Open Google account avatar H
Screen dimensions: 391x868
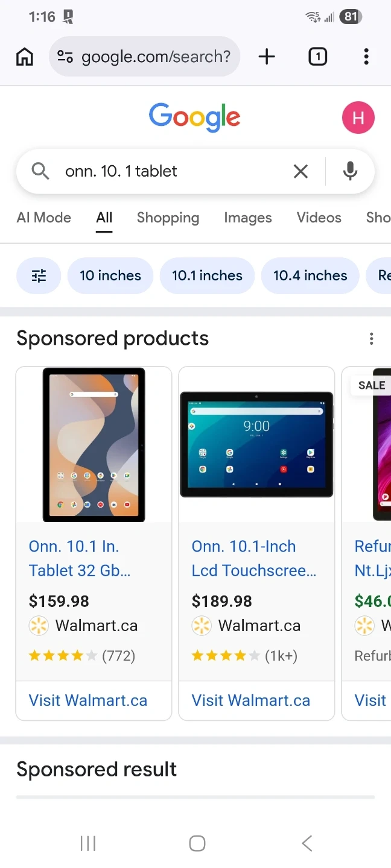coord(358,118)
